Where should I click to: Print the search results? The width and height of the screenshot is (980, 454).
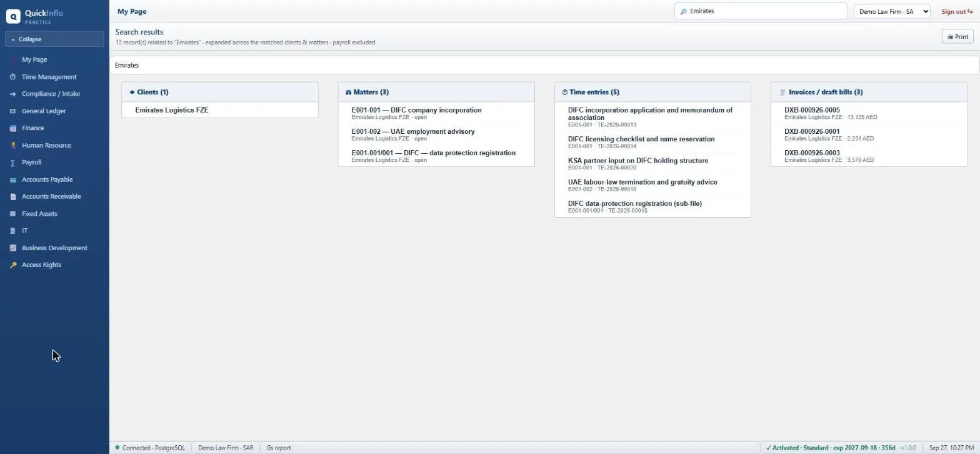click(x=957, y=37)
